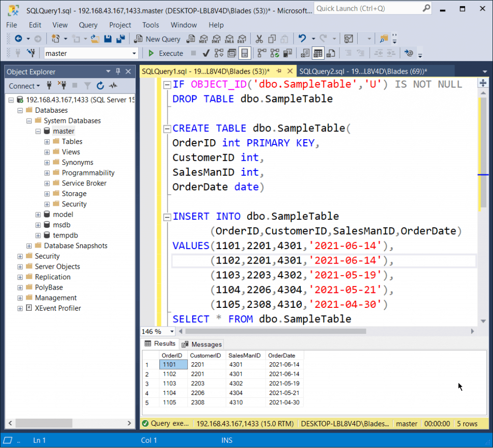Cut the selected text
Image resolution: width=493 pixels, height=448 pixels.
point(259,39)
